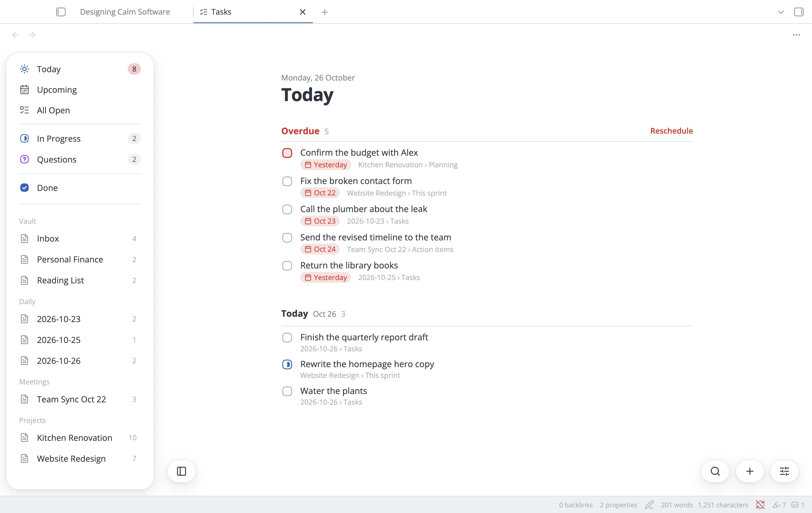The width and height of the screenshot is (812, 513).
Task: Show the Questions list
Action: tap(80, 159)
